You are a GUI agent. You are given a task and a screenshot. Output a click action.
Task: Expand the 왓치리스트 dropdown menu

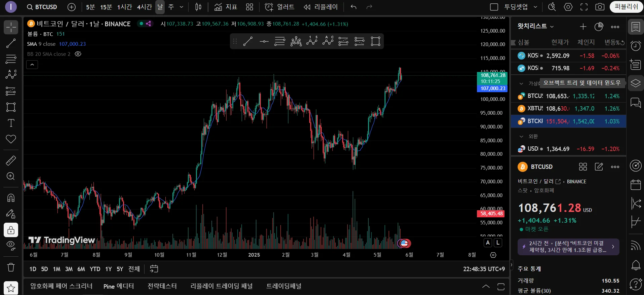coord(535,26)
